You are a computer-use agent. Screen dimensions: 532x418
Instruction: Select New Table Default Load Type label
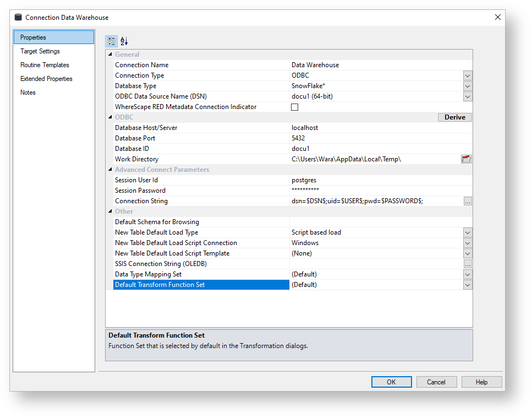coord(156,232)
